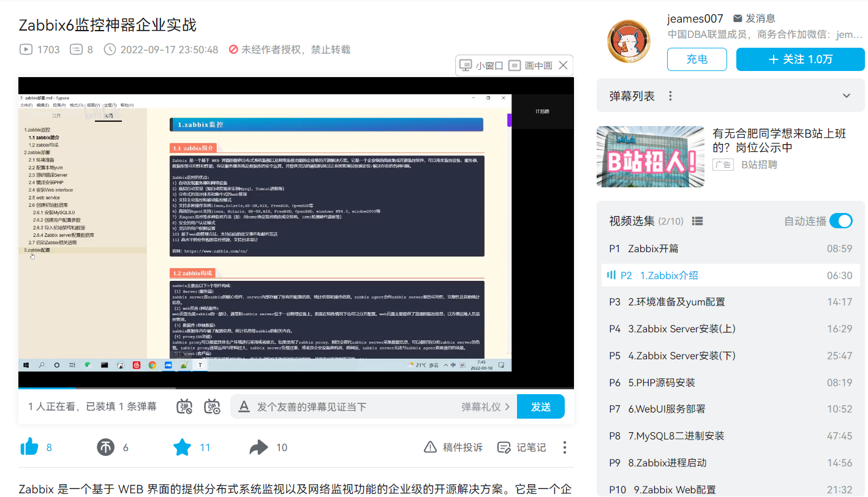Screen dimensions: 868x497
Task: Open Typora 格式(O) menu in the video
Action: [x=77, y=105]
